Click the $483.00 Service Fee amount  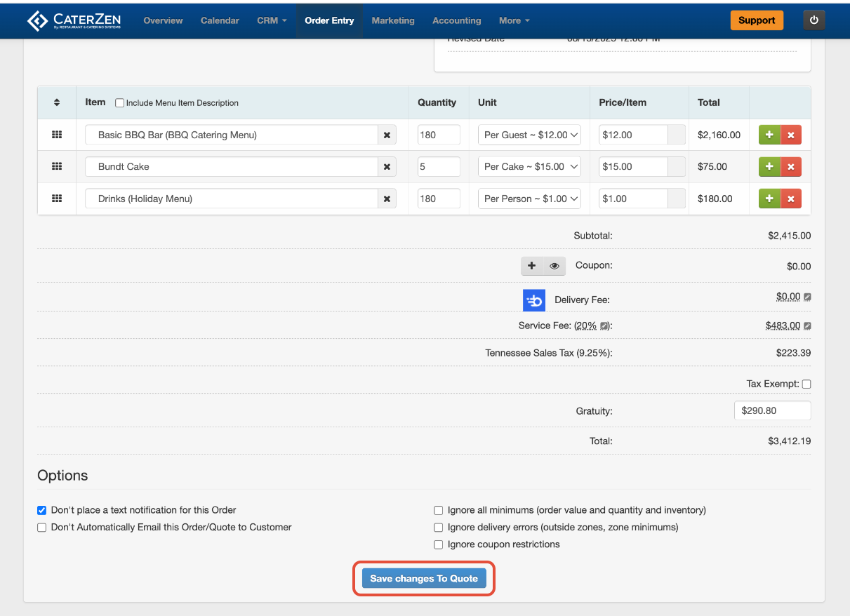click(783, 326)
